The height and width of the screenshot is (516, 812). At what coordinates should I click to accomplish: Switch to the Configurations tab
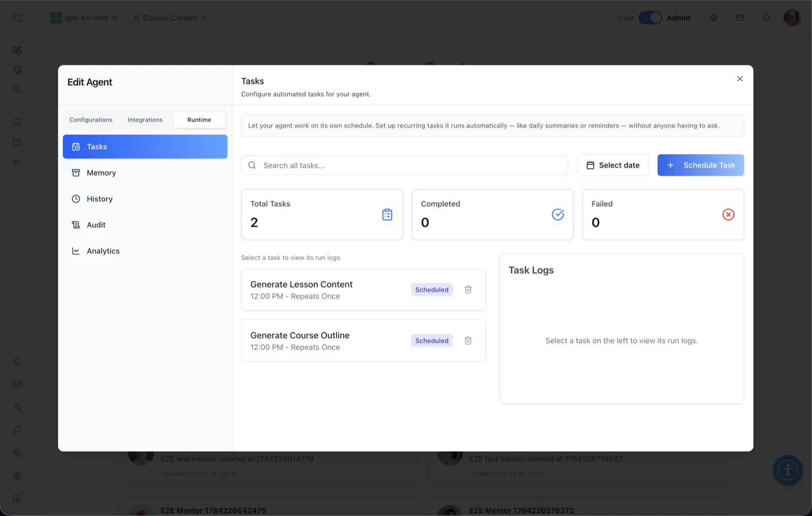[91, 120]
